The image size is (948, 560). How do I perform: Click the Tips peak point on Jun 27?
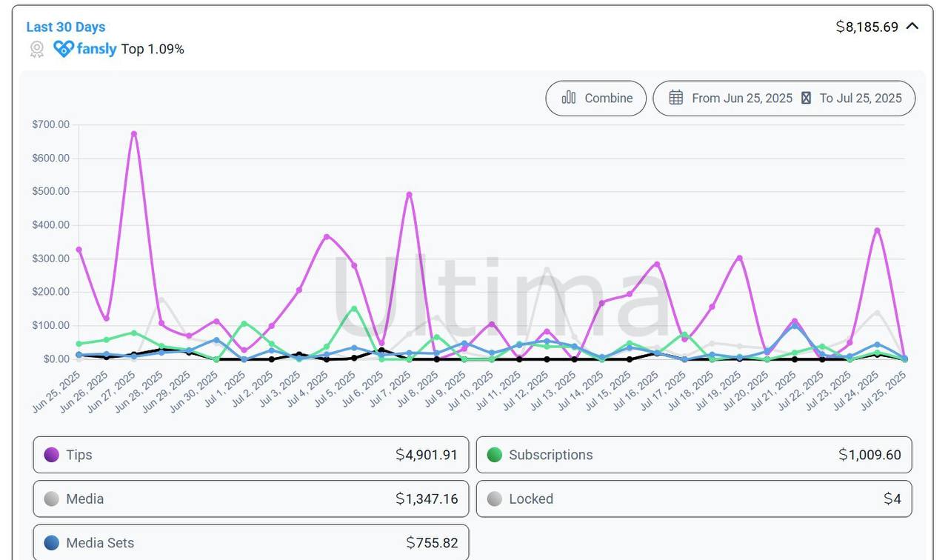coord(134,134)
